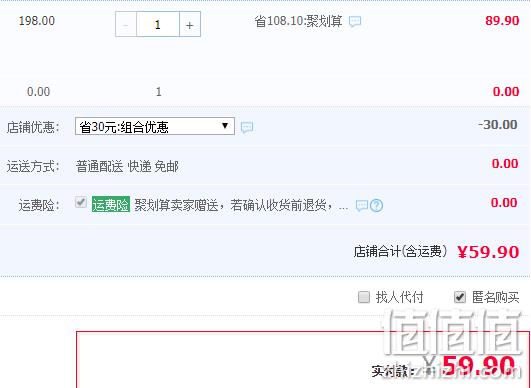Enable the 找人代付 checkbox
Viewport: 531px width, 388px height.
[364, 297]
